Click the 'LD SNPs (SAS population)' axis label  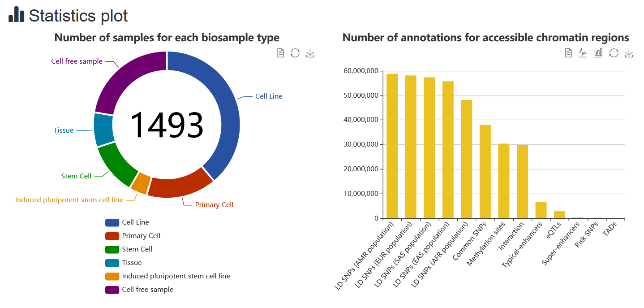click(x=402, y=254)
